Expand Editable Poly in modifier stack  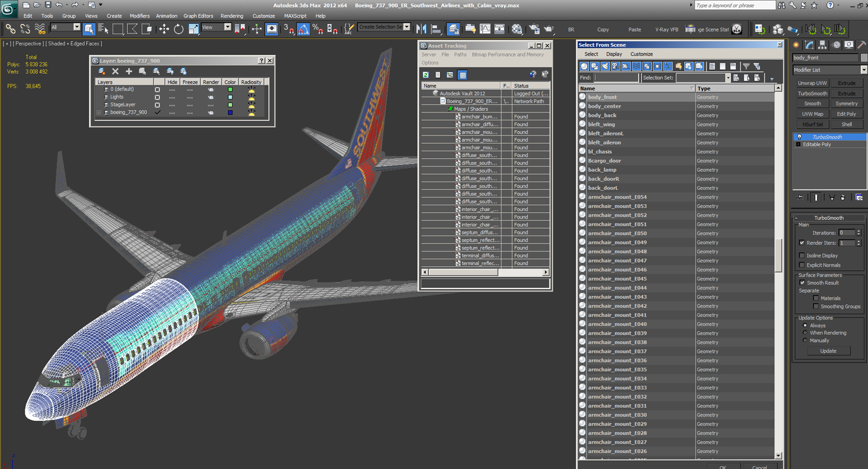(x=798, y=144)
